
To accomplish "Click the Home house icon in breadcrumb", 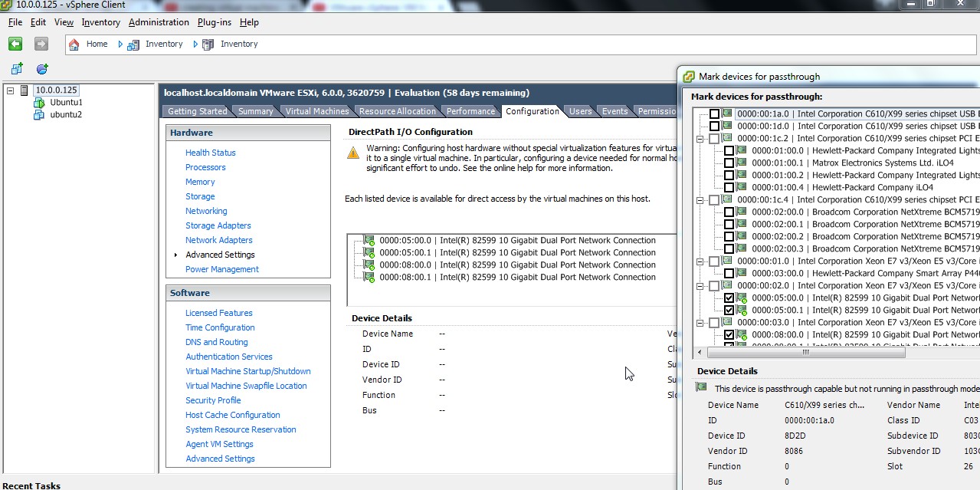I will pyautogui.click(x=74, y=44).
